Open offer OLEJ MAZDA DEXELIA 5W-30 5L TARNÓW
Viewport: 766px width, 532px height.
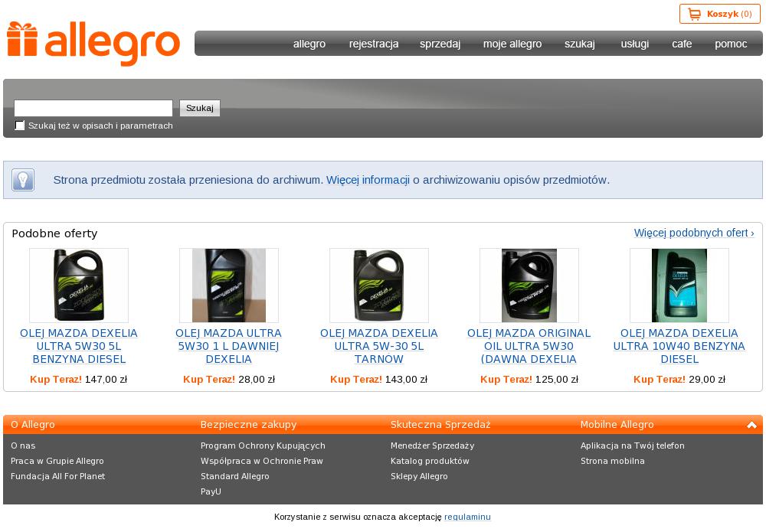click(379, 346)
